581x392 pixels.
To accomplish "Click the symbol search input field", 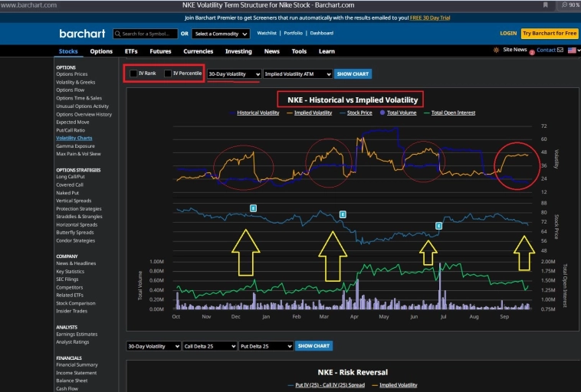I will click(145, 34).
